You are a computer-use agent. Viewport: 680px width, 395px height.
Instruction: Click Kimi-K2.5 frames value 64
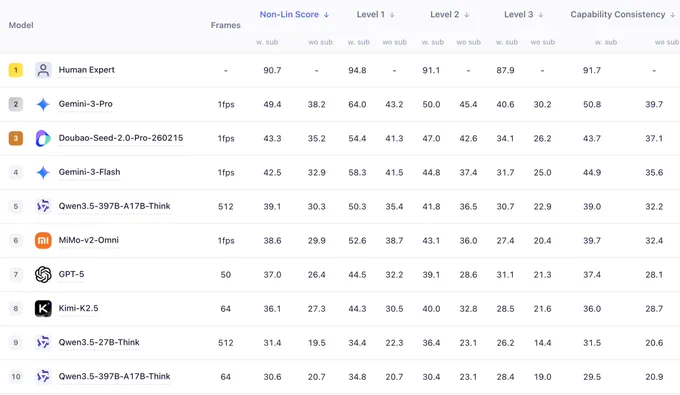click(226, 309)
